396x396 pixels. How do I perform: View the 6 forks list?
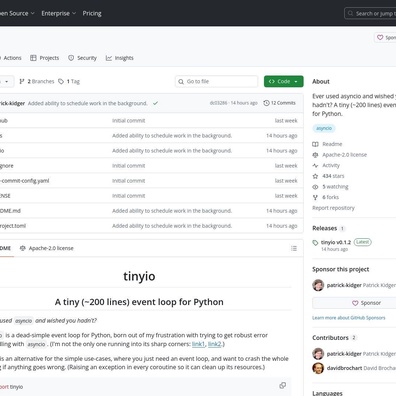pos(330,197)
